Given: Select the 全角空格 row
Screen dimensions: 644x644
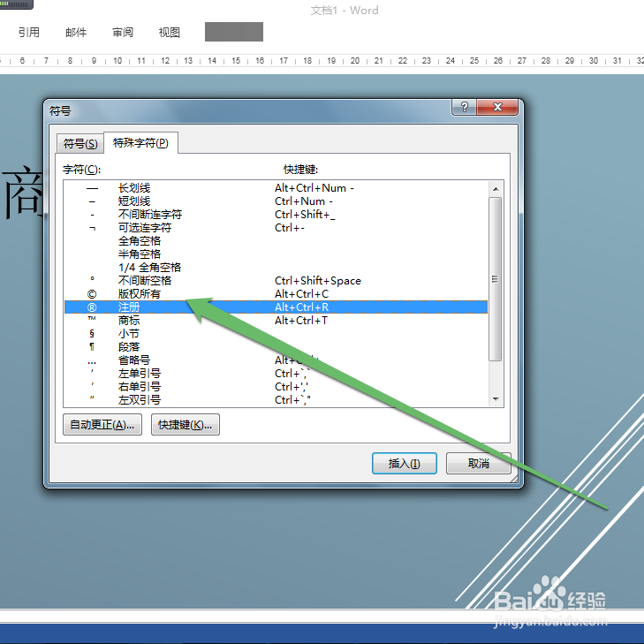Looking at the screenshot, I should [x=276, y=241].
